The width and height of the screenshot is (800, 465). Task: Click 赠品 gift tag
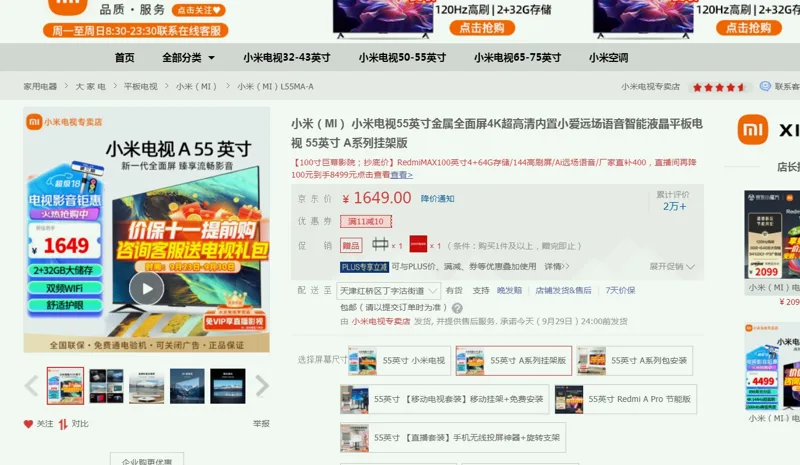point(351,246)
